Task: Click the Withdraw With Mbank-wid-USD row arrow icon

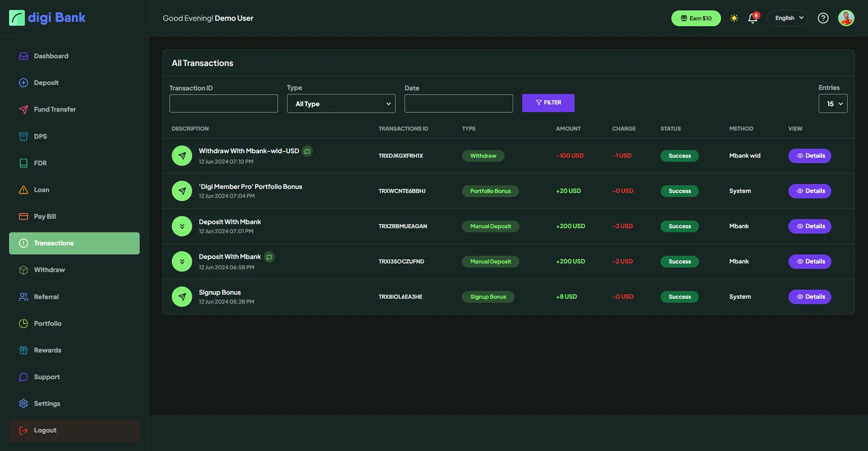Action: point(182,156)
